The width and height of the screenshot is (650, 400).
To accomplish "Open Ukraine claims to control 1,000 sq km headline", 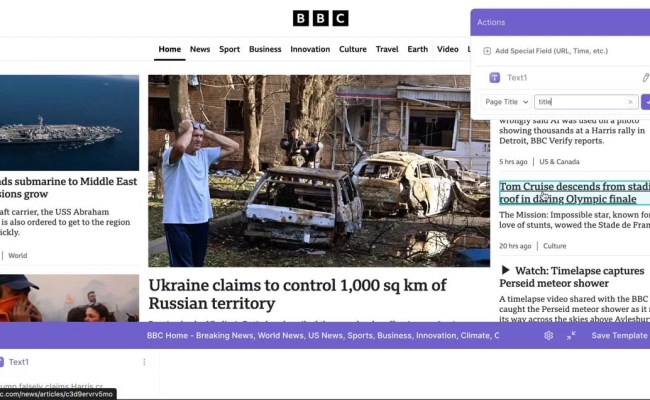I will pyautogui.click(x=297, y=294).
